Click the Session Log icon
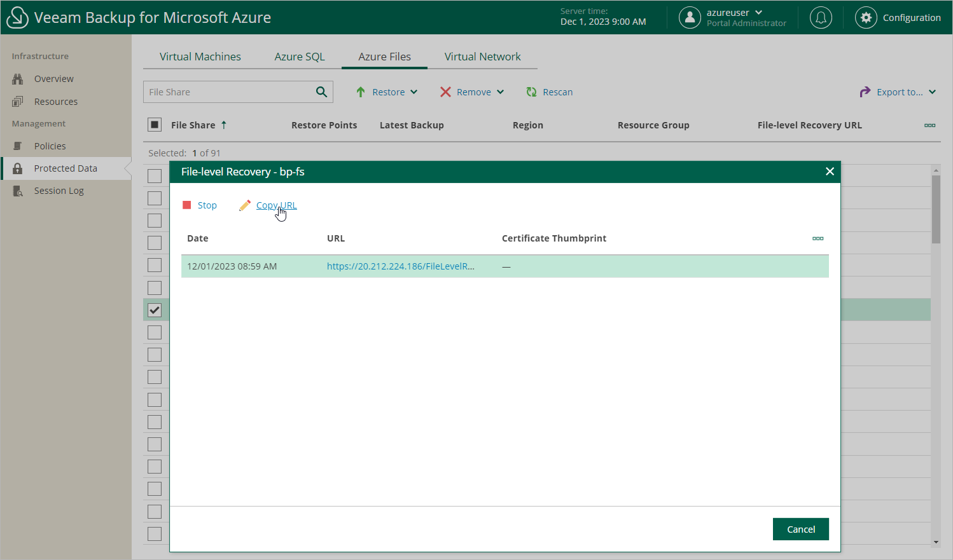The height and width of the screenshot is (560, 953). (18, 191)
